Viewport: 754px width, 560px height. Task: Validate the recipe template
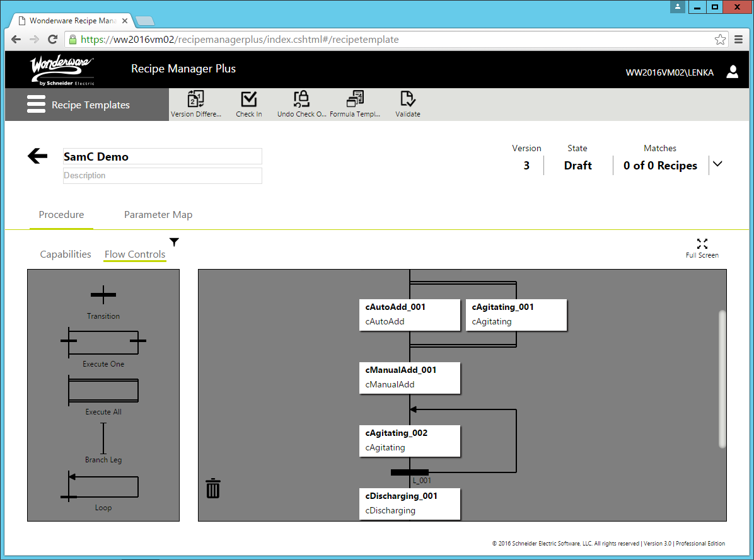pyautogui.click(x=407, y=103)
